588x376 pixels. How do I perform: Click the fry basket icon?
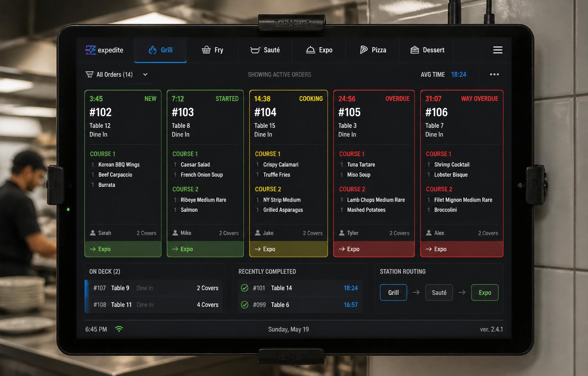pyautogui.click(x=206, y=50)
